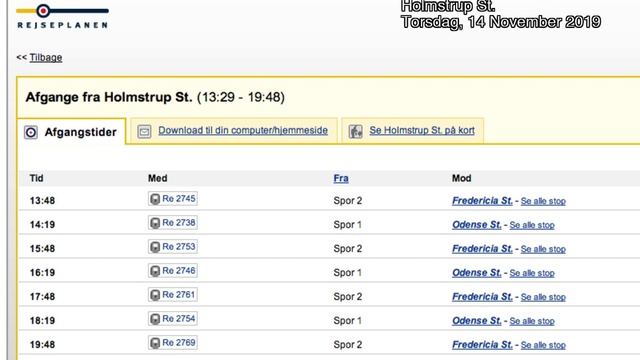640x360 pixels.
Task: Click the download icon beside the computer/hjemmeside link
Action: 144,131
